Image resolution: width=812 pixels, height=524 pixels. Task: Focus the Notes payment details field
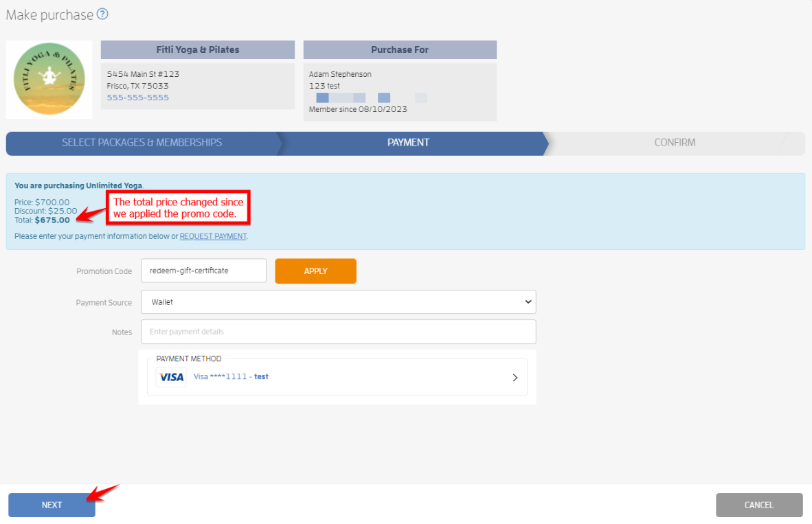pos(338,332)
